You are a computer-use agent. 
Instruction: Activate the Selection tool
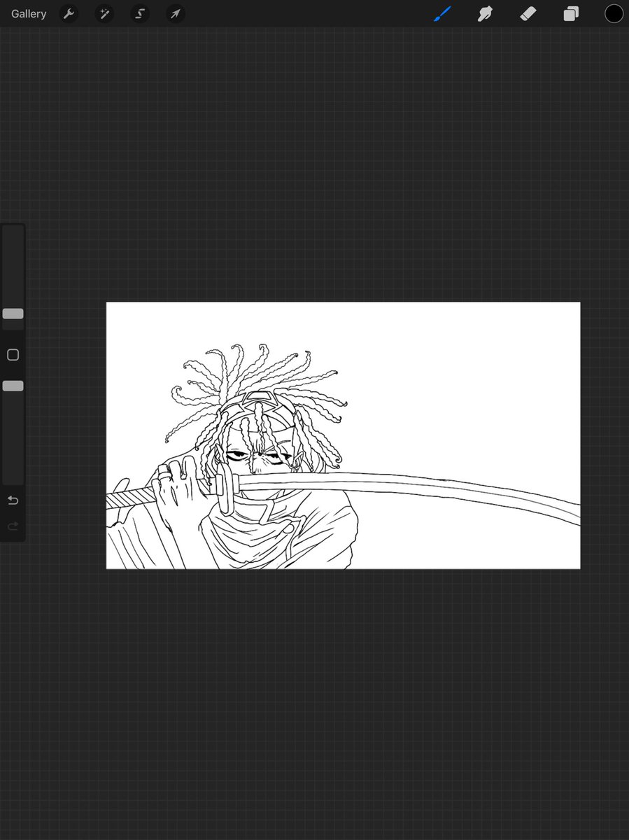click(x=140, y=14)
